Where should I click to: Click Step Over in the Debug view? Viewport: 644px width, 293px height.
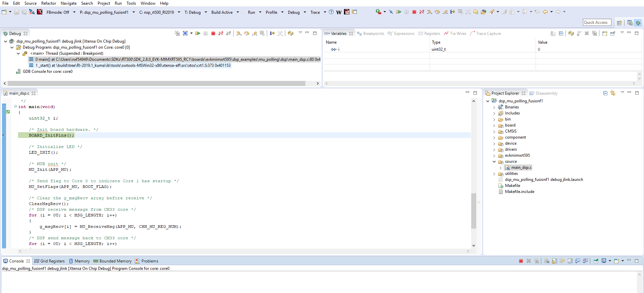click(247, 33)
